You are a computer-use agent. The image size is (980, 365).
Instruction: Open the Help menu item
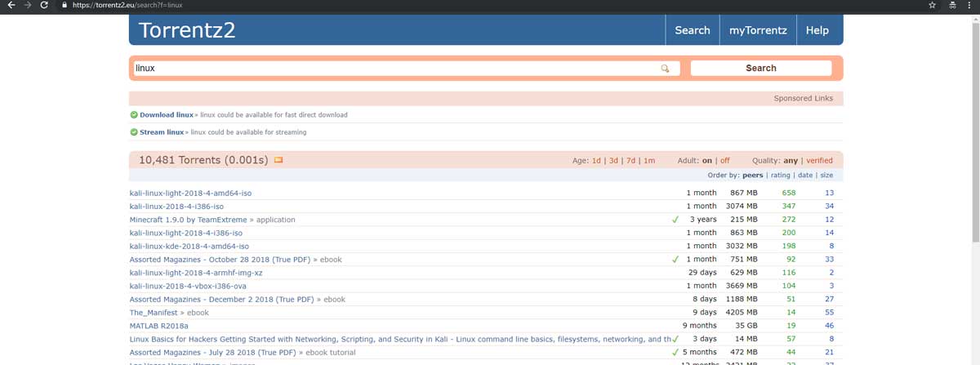[x=817, y=30]
